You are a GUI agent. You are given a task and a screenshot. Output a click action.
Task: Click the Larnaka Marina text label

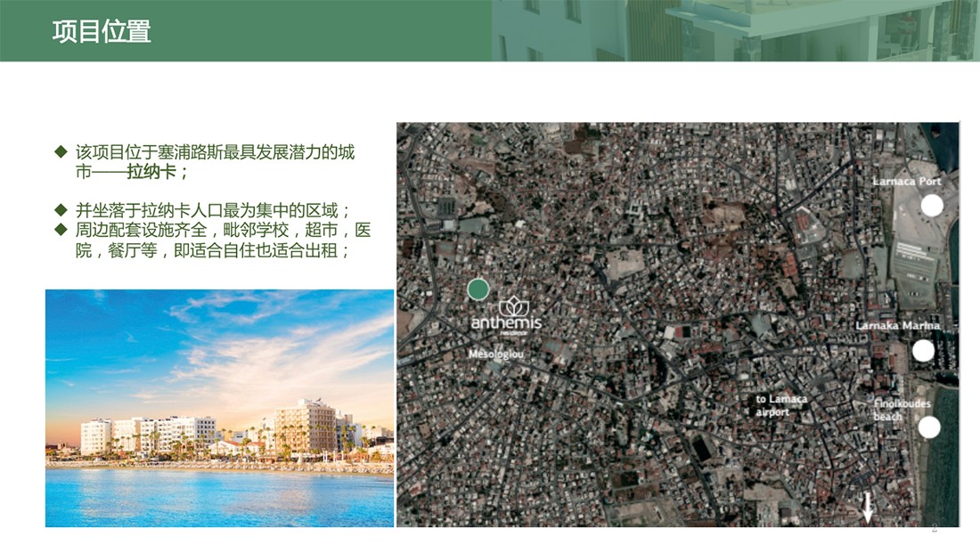pyautogui.click(x=897, y=326)
